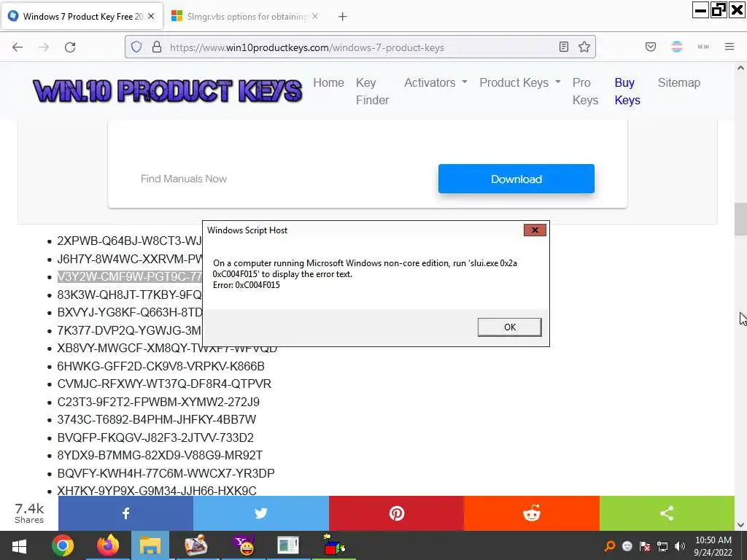Screen dimensions: 747x560
Task: Open the network tray icon
Action: coord(662,546)
